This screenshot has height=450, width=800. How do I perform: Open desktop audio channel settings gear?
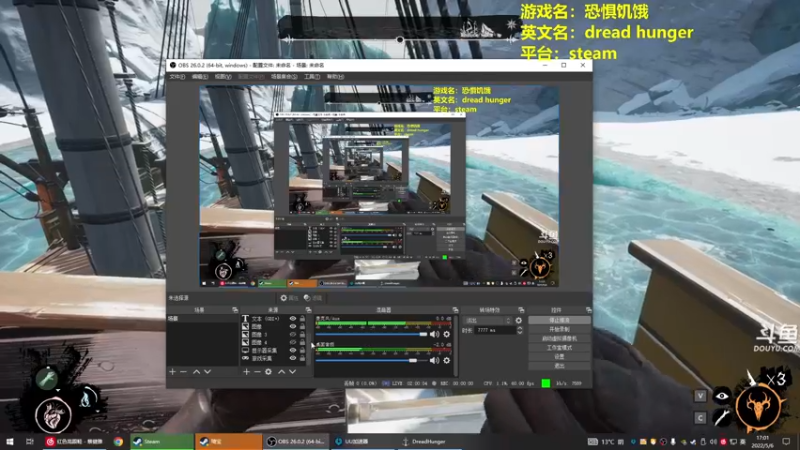[x=446, y=360]
